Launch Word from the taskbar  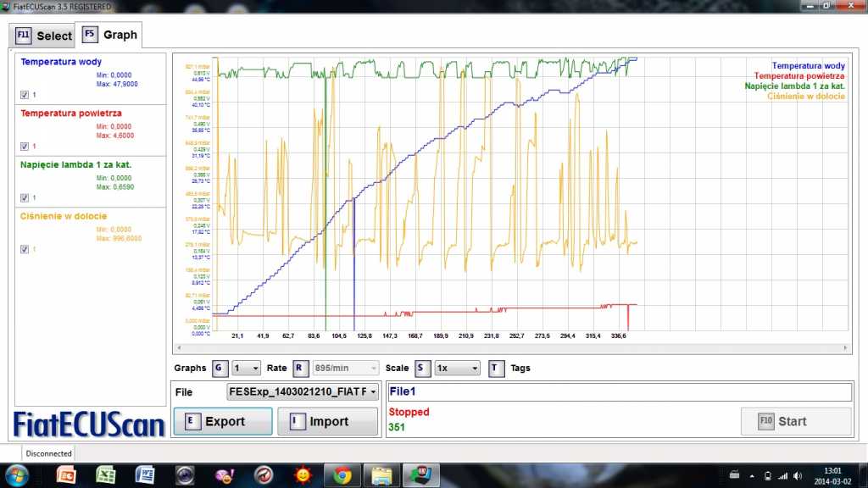146,475
